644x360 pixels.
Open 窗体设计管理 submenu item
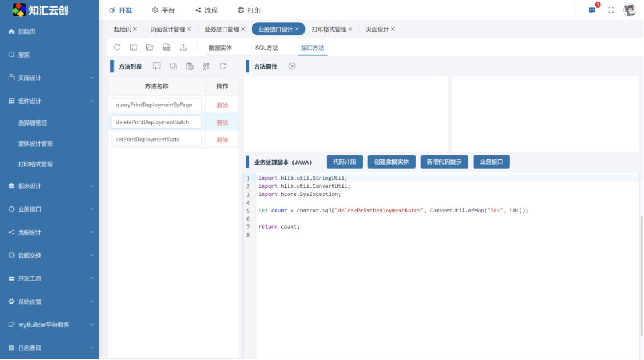coord(35,144)
